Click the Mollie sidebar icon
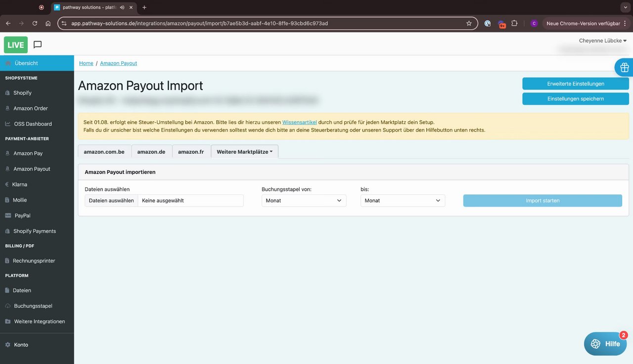633x364 pixels. (x=7, y=200)
